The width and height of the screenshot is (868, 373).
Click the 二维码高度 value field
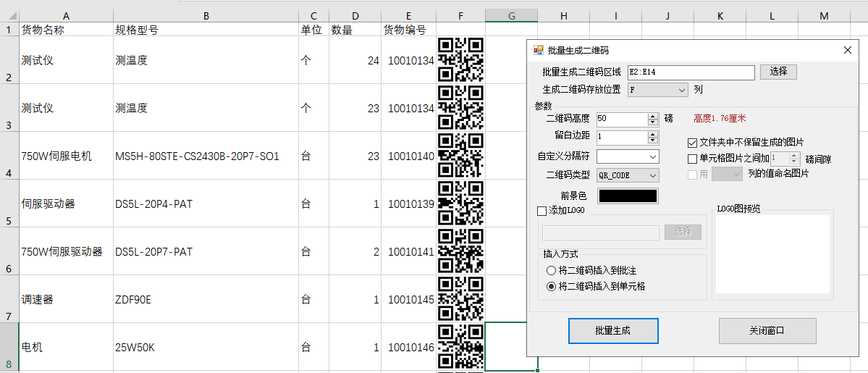tap(622, 119)
